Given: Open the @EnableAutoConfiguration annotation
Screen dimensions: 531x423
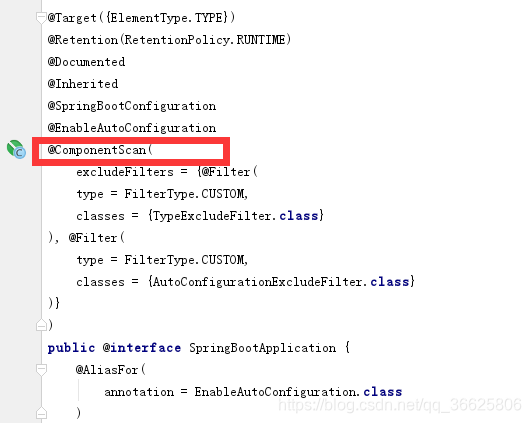Looking at the screenshot, I should pyautogui.click(x=132, y=128).
